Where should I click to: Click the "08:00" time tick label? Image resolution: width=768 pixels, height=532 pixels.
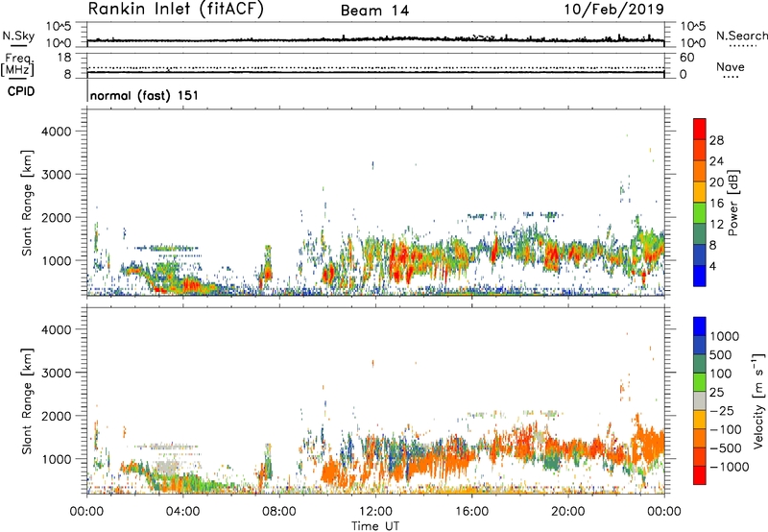[x=279, y=512]
